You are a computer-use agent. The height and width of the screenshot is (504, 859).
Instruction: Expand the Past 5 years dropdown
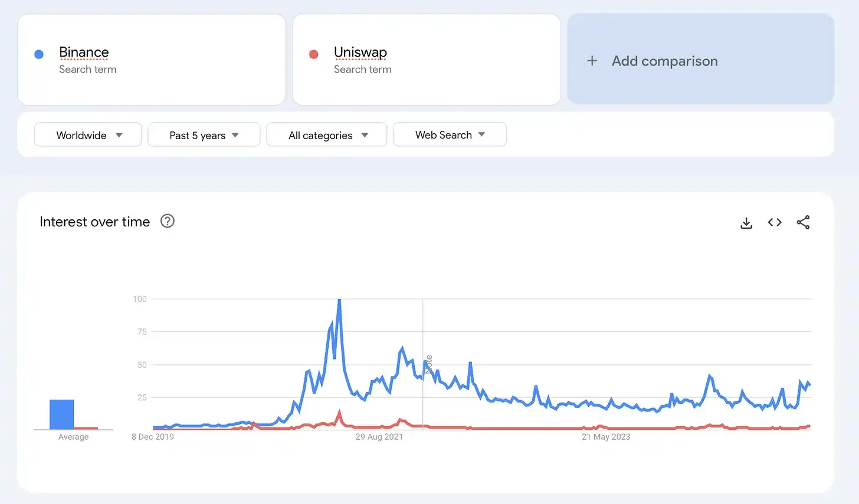(x=204, y=135)
